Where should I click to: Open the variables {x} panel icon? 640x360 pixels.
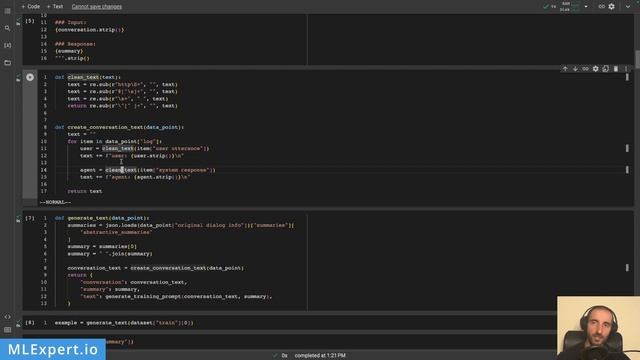7,45
